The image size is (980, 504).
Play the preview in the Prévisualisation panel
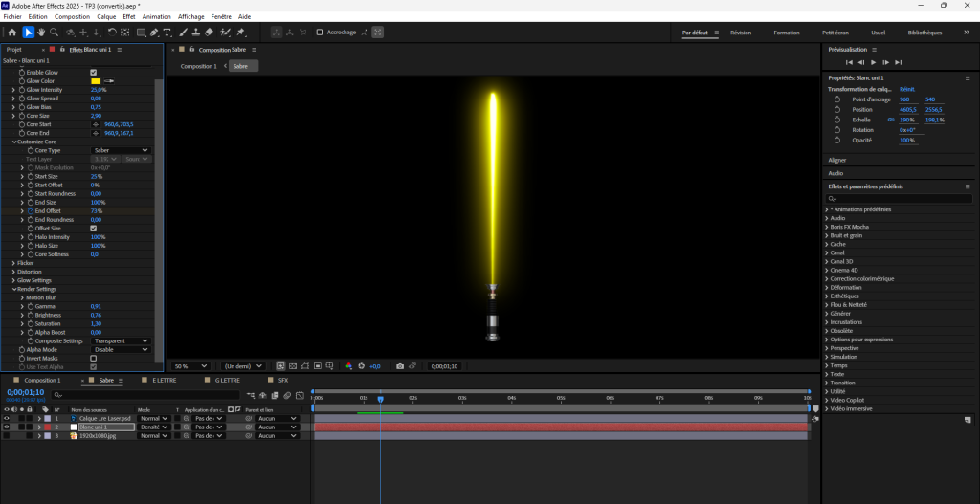click(x=873, y=62)
